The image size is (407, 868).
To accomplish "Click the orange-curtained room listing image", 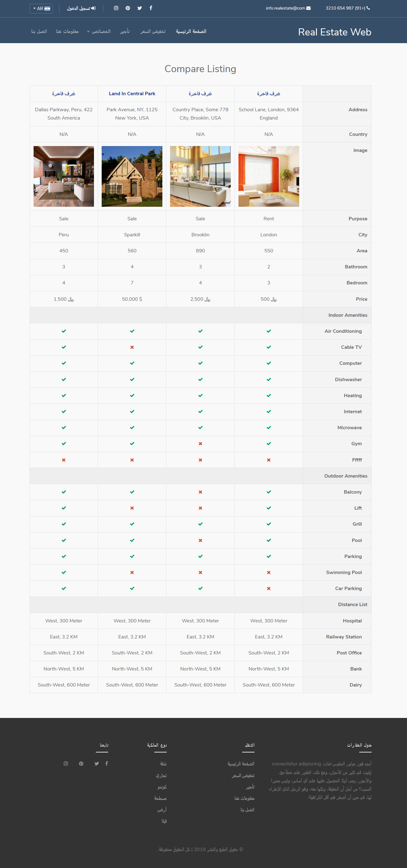I will pos(269,176).
